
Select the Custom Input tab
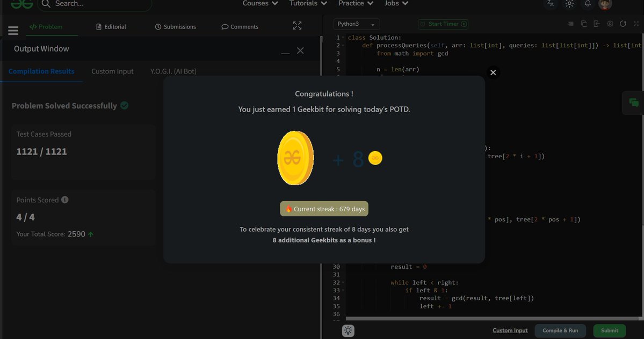tap(113, 71)
